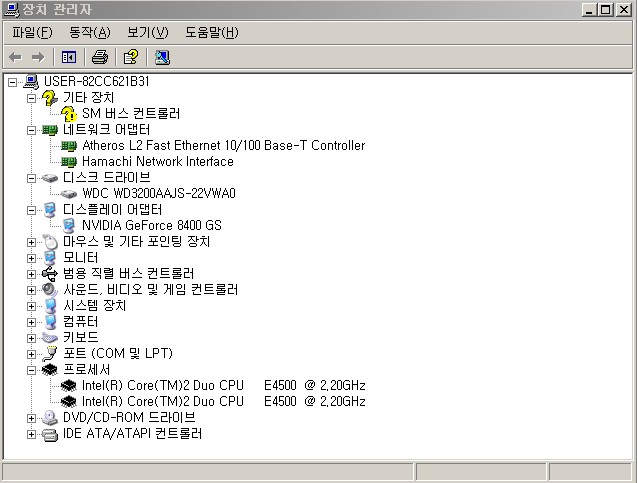Expand the 범용 직렬 버스 컨트롤러 category
The image size is (637, 483).
click(x=31, y=274)
